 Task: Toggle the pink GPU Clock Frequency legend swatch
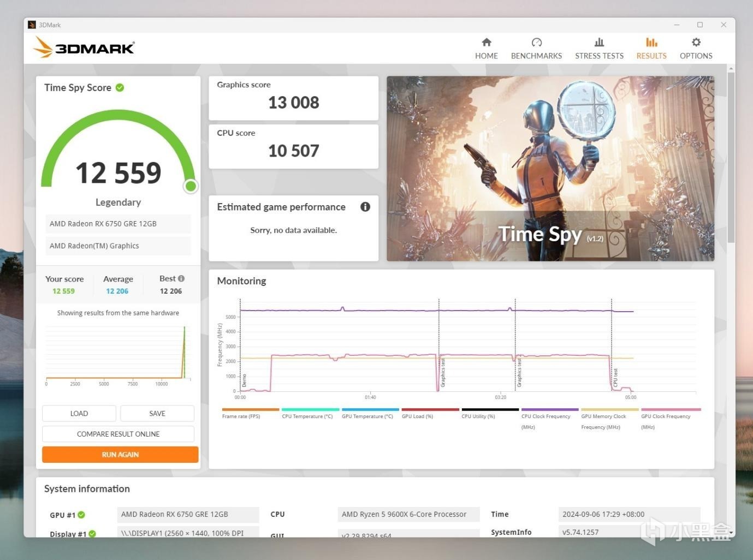click(x=671, y=409)
